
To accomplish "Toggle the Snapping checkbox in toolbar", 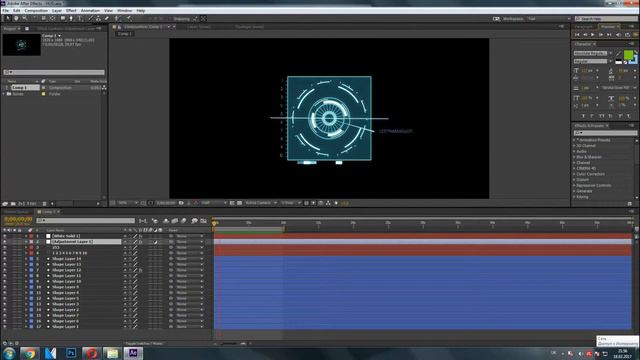I will click(171, 19).
